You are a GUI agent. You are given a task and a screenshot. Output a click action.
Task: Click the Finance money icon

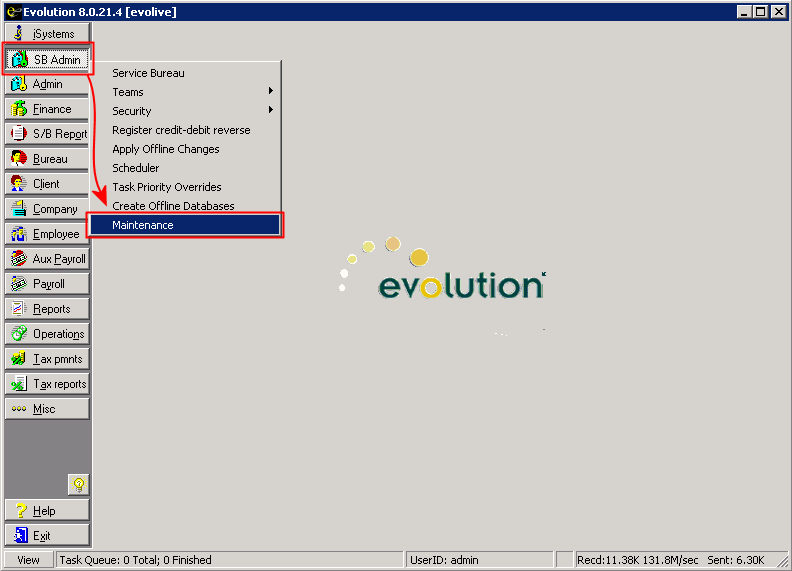point(18,109)
